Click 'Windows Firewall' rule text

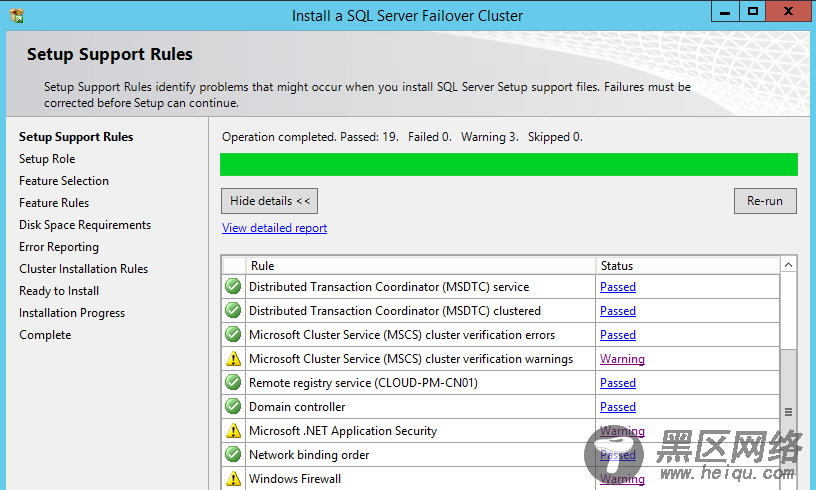[295, 479]
